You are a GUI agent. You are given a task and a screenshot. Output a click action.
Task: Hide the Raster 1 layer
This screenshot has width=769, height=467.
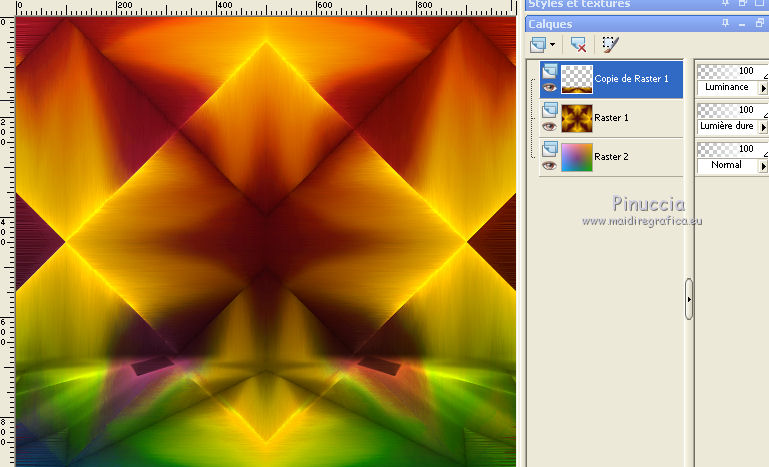[x=550, y=127]
